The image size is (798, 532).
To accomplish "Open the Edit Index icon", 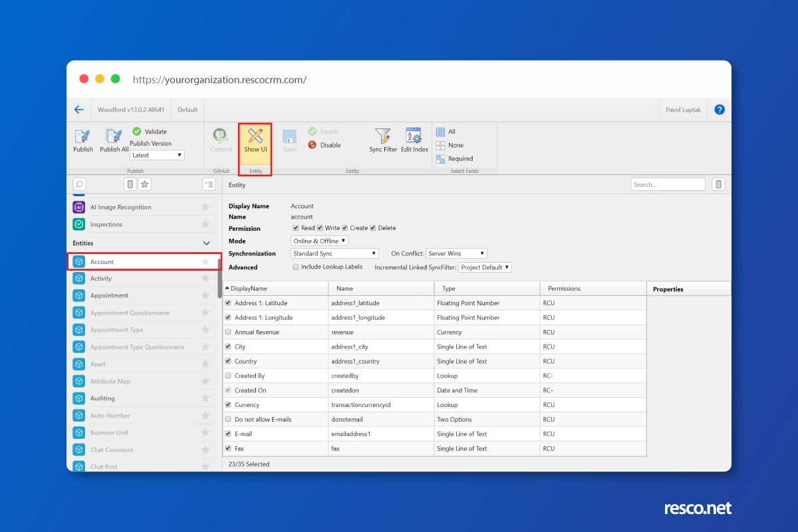I will coord(414,136).
